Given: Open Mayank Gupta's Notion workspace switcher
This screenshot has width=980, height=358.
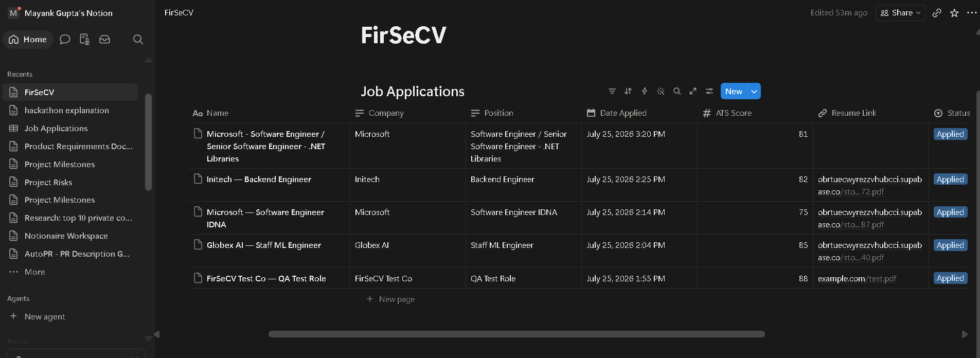Looking at the screenshot, I should coord(61,13).
